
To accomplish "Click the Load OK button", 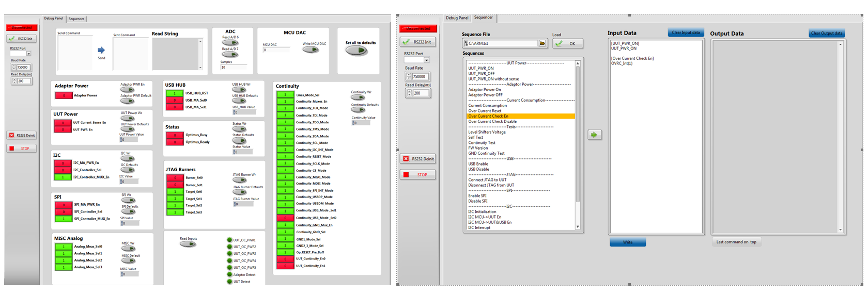I will coord(568,43).
